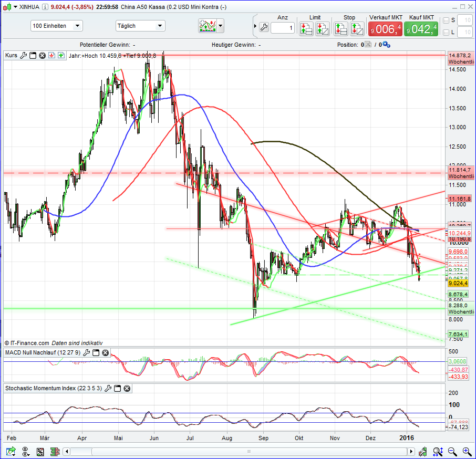This screenshot has width=476, height=459.
Task: Click the green Kauf MKT buy button
Action: click(421, 28)
